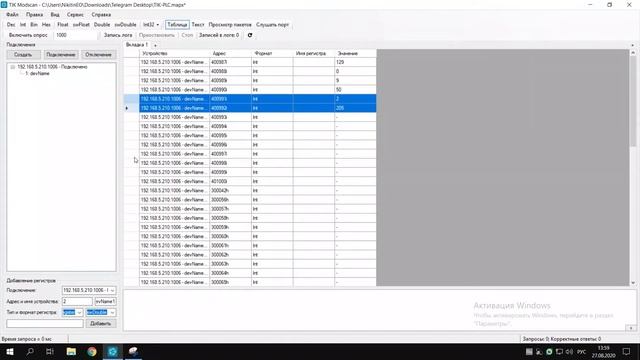Click Слушать порт in the toolbar
The width and height of the screenshot is (640, 360).
click(272, 24)
